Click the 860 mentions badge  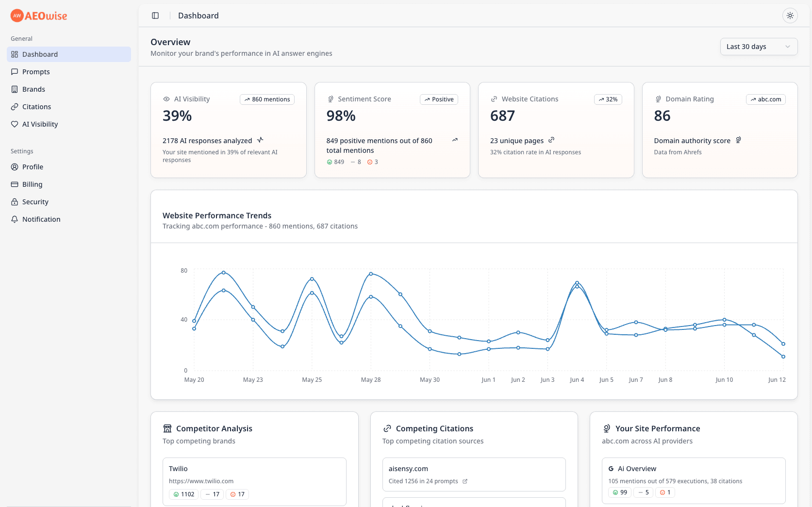tap(267, 99)
